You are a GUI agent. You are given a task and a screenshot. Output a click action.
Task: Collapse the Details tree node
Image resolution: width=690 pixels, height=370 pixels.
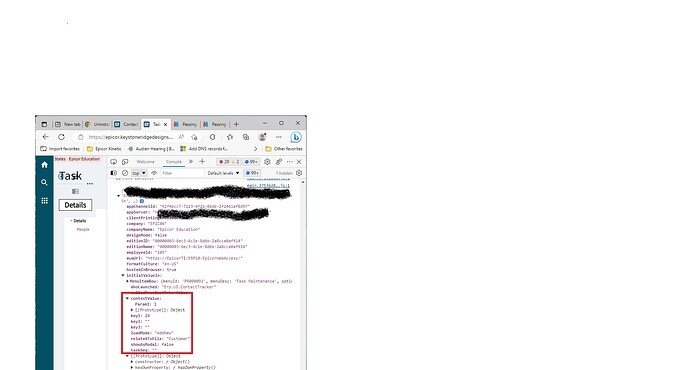(x=71, y=221)
